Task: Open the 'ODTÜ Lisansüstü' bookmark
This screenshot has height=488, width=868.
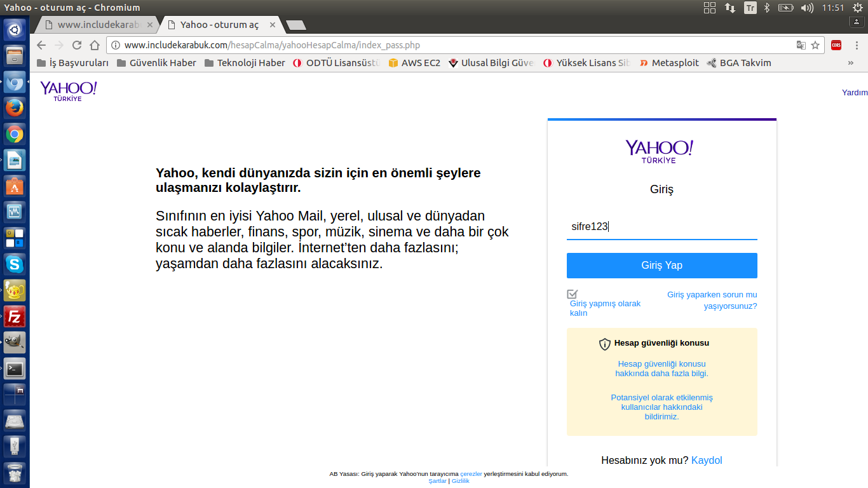Action: coord(337,63)
